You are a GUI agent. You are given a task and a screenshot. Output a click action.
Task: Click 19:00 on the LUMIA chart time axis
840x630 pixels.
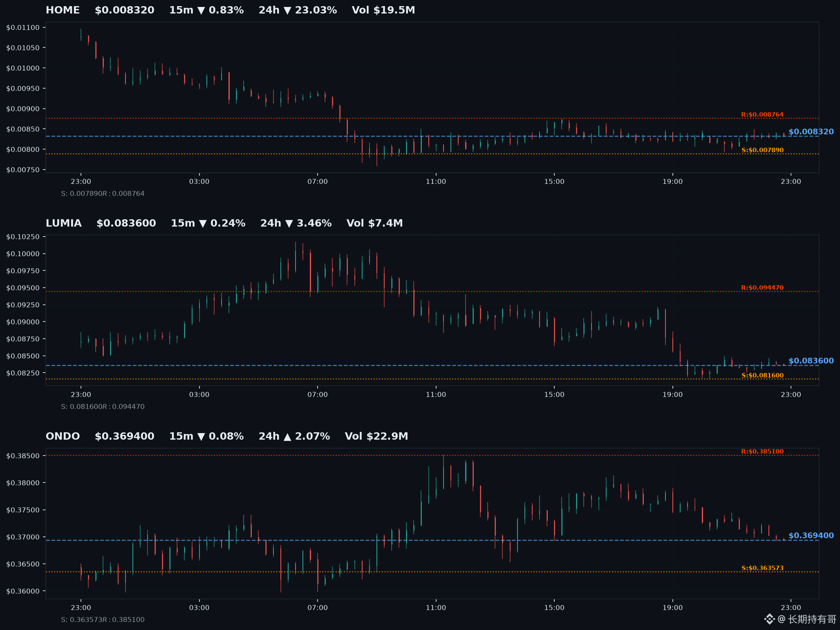[673, 395]
